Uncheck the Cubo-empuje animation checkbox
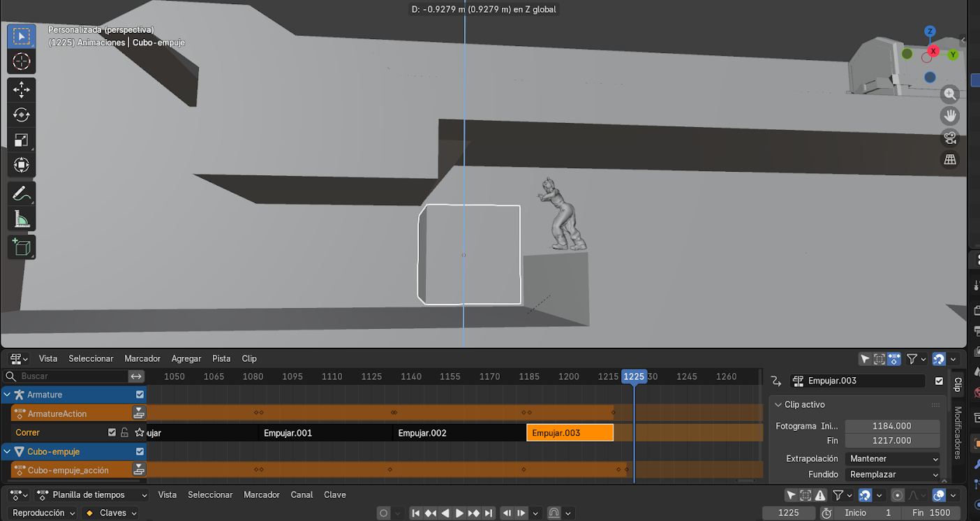The width and height of the screenshot is (980, 521). click(x=140, y=452)
